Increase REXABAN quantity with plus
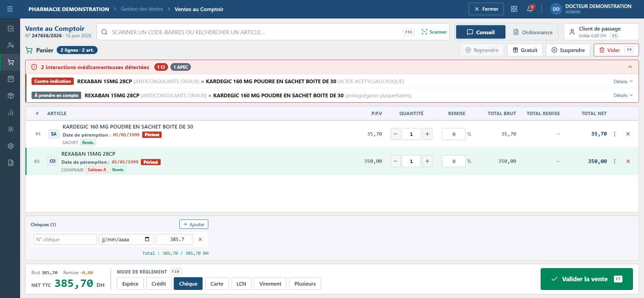The image size is (644, 298). (x=427, y=161)
